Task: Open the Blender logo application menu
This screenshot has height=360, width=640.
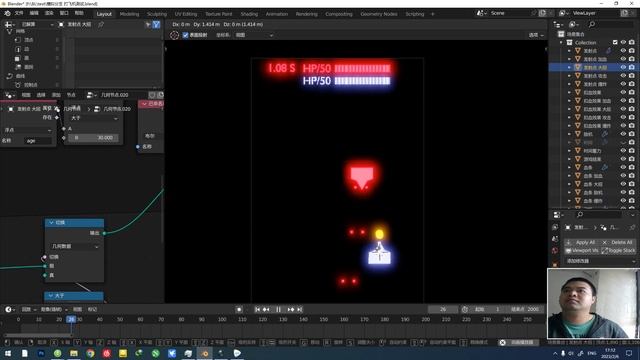Action: click(x=7, y=13)
